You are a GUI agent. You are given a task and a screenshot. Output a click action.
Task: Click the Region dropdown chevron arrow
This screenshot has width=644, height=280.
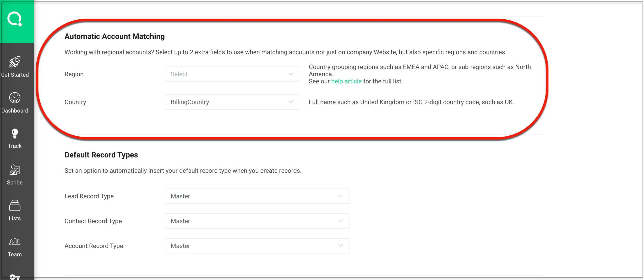[x=291, y=74]
